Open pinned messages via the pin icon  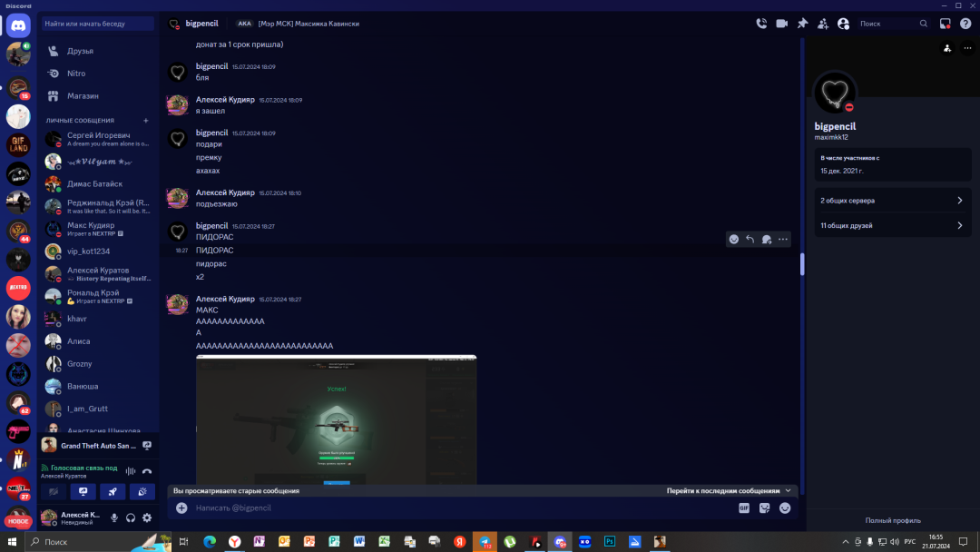click(802, 24)
